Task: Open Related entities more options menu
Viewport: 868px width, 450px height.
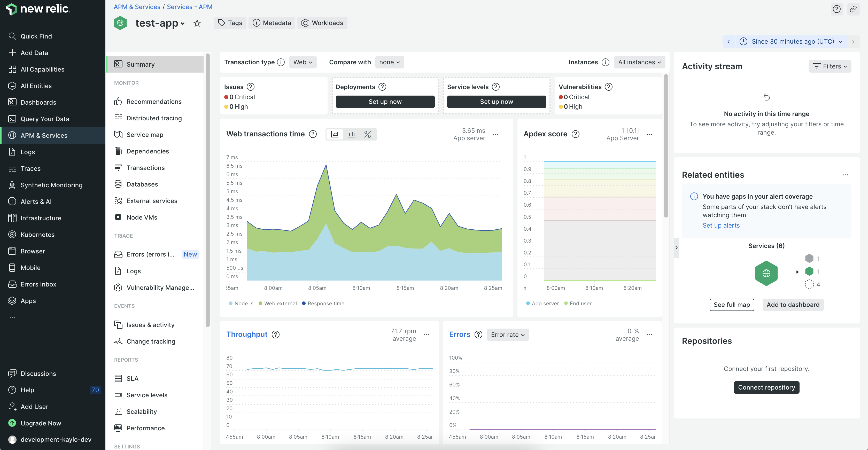Action: 845,175
